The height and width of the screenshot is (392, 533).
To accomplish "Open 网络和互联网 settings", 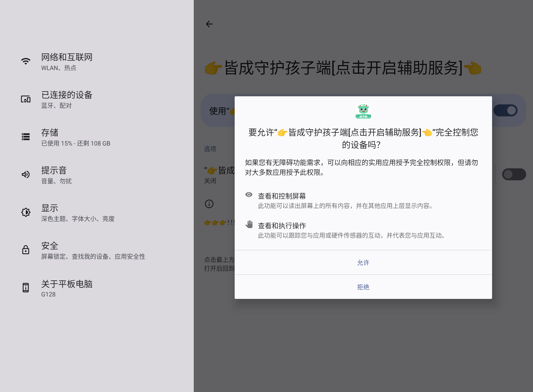I will pos(97,62).
